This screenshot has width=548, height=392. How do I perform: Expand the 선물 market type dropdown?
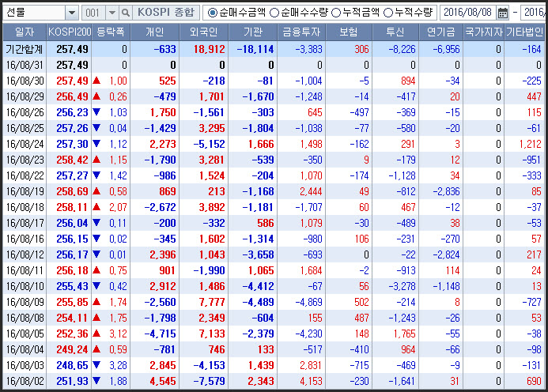(72, 13)
